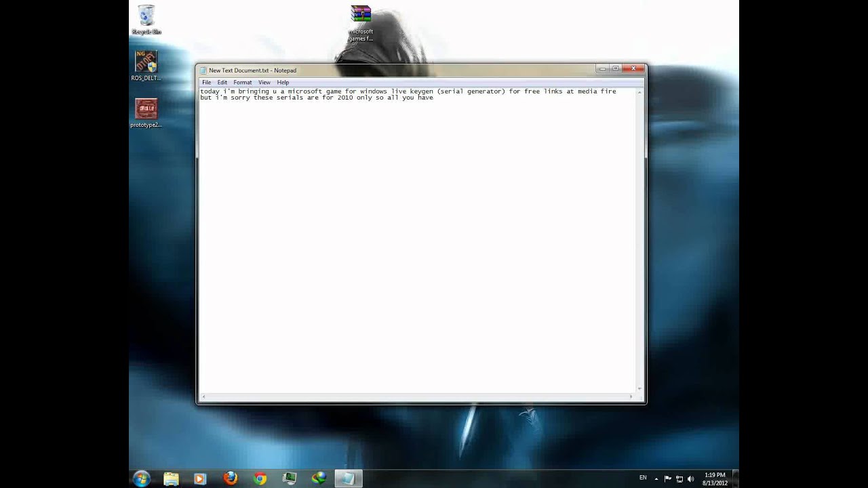Screen dimensions: 868x488
Task: Launch Windows Media Player from taskbar
Action: [x=199, y=479]
